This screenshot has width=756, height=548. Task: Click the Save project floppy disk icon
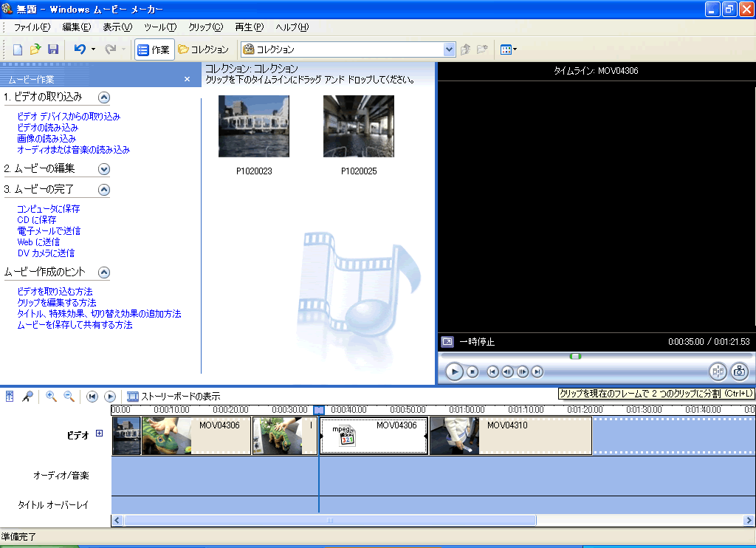click(52, 49)
